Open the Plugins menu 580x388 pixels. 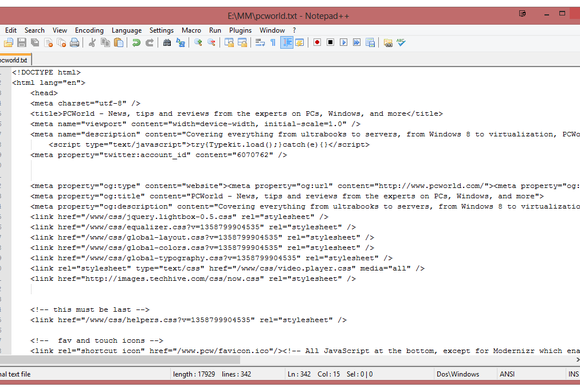tap(240, 30)
